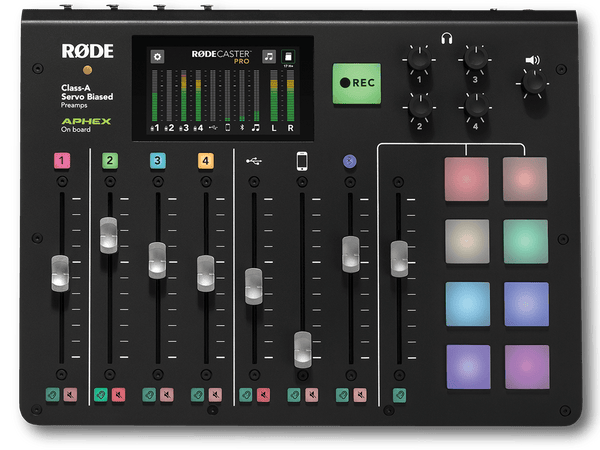The image size is (600, 450).
Task: Trigger the light blue sound pad
Action: [x=468, y=304]
